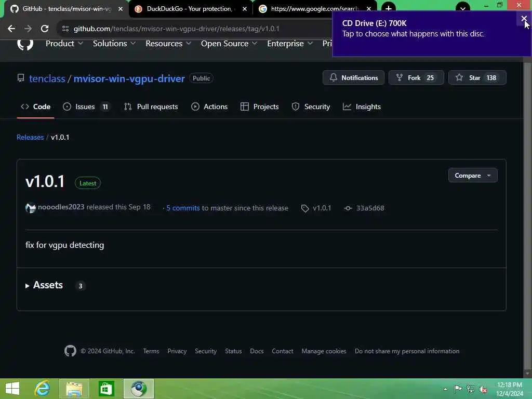Open the v1.0.1 tag link

pos(316,208)
